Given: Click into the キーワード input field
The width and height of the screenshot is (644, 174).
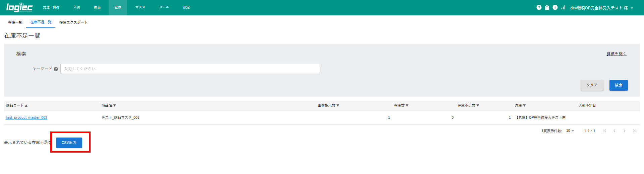Looking at the screenshot, I should pyautogui.click(x=190, y=69).
